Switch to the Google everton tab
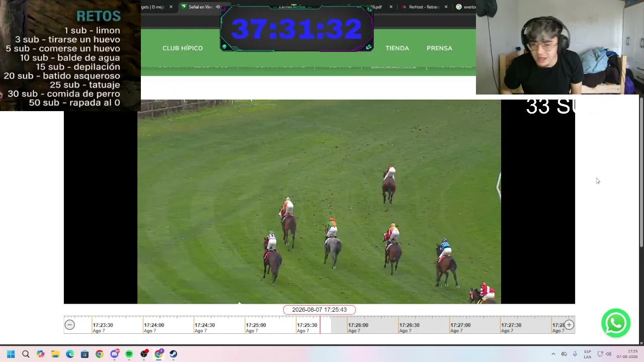 click(x=466, y=7)
